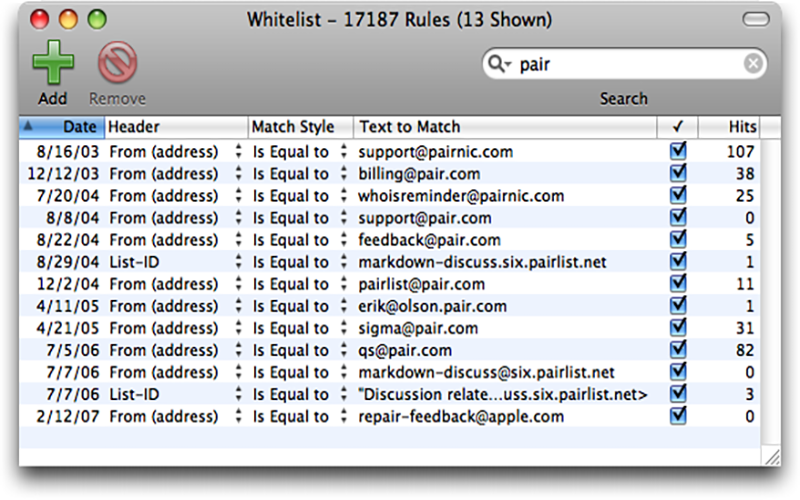Sort by Text to Match column header
Image resolution: width=800 pixels, height=500 pixels.
pyautogui.click(x=505, y=127)
